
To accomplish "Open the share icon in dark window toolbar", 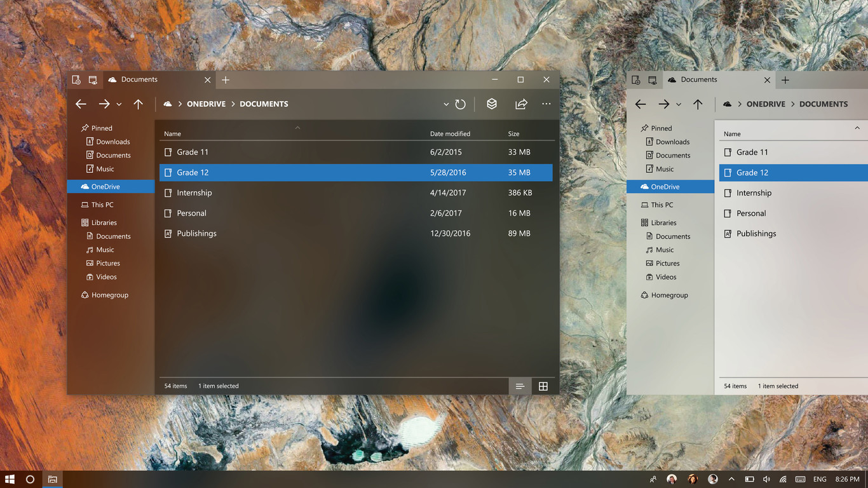I will [521, 104].
